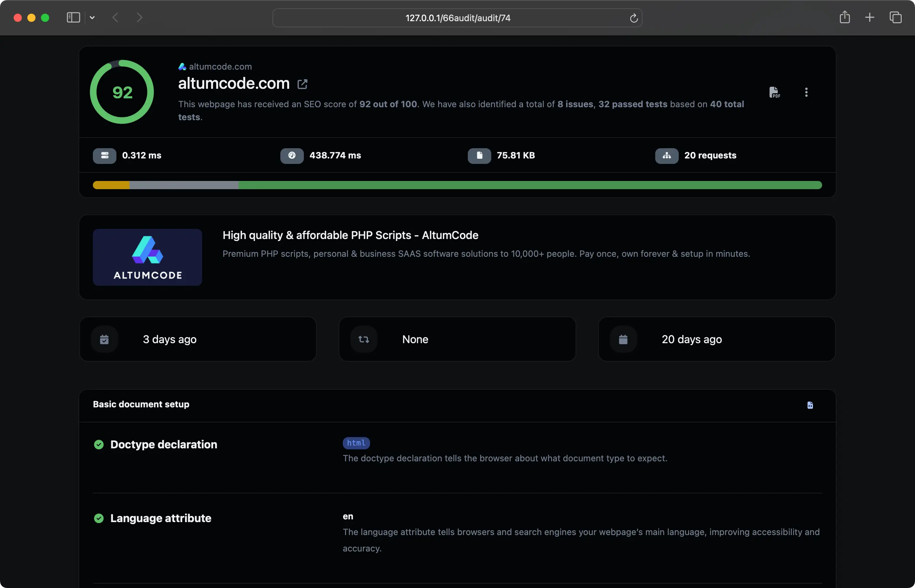
Task: Click the green segment of progress bar
Action: tap(530, 185)
